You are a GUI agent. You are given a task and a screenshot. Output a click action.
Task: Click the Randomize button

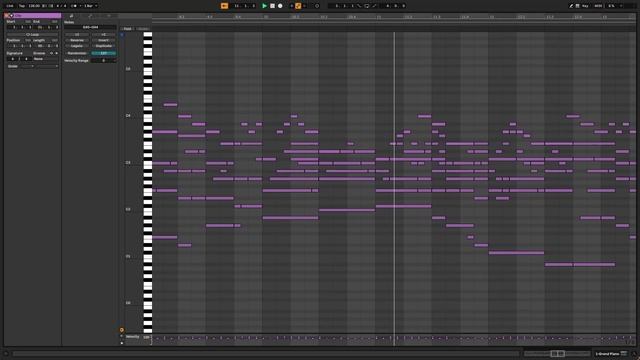(x=77, y=53)
